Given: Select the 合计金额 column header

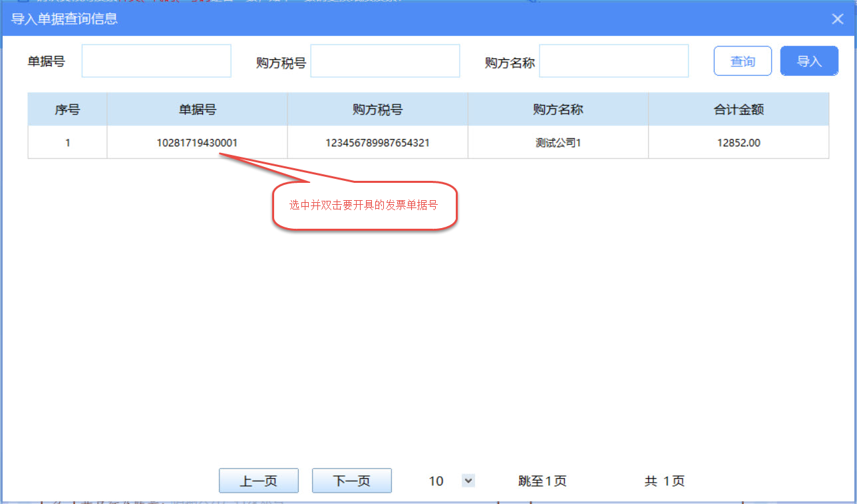Looking at the screenshot, I should tap(739, 110).
